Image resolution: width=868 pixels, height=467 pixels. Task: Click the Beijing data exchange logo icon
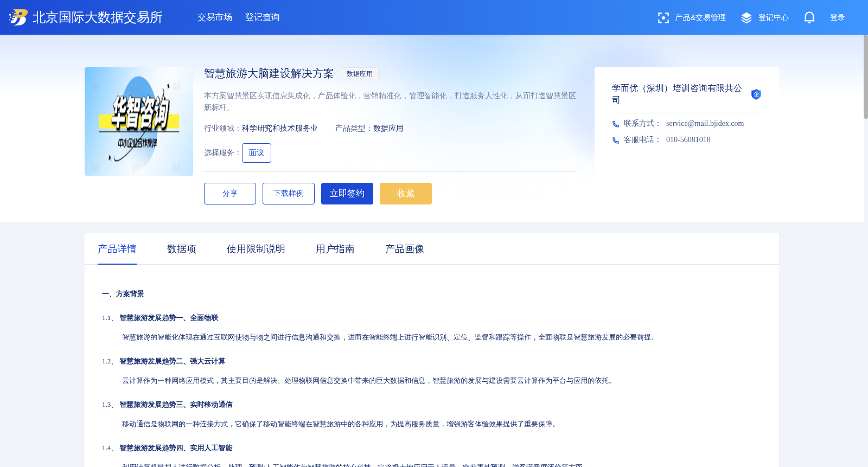click(x=18, y=17)
